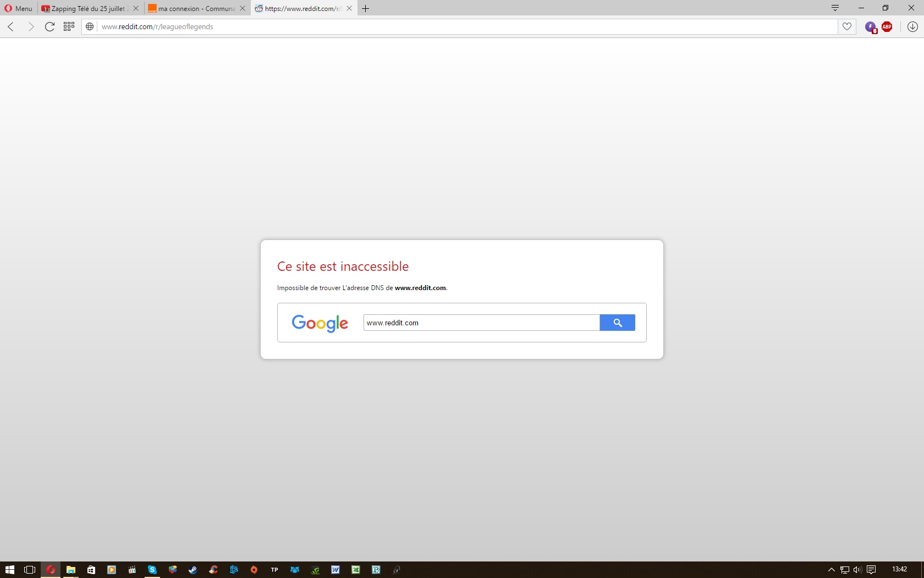Open the grey headset taskbar icon
924x578 pixels.
pyautogui.click(x=397, y=570)
